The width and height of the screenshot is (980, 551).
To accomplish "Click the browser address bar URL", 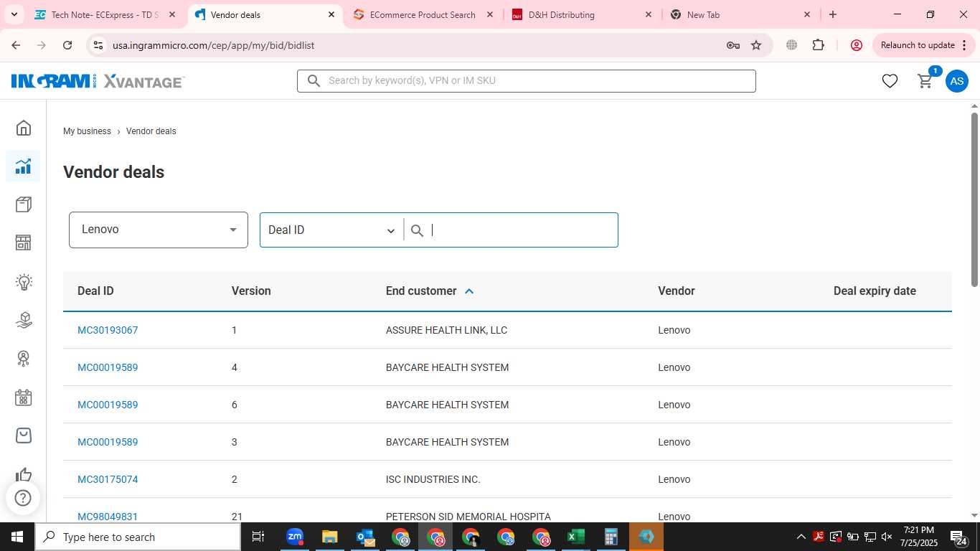I will (213, 45).
